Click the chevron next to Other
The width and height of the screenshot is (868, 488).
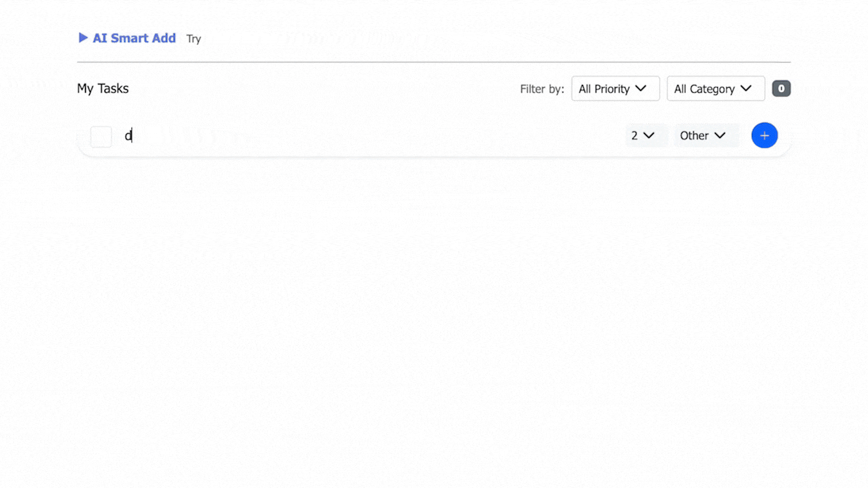tap(720, 136)
